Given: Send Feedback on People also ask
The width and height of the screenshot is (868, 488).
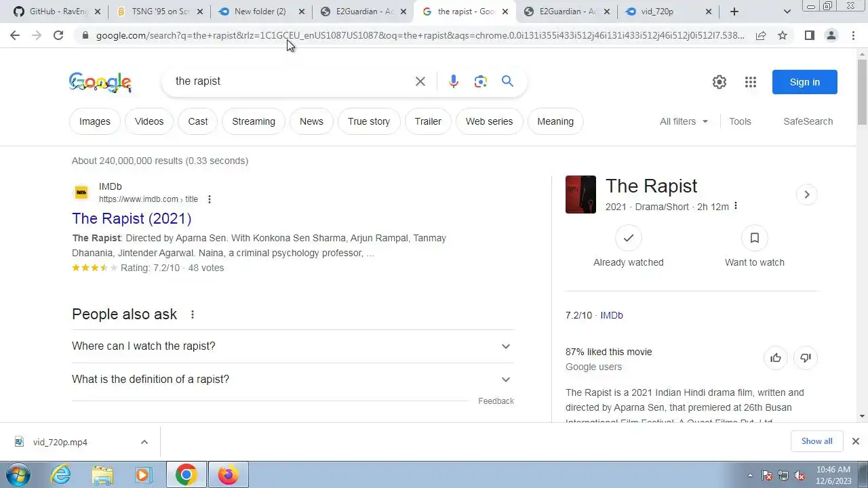Looking at the screenshot, I should point(496,401).
